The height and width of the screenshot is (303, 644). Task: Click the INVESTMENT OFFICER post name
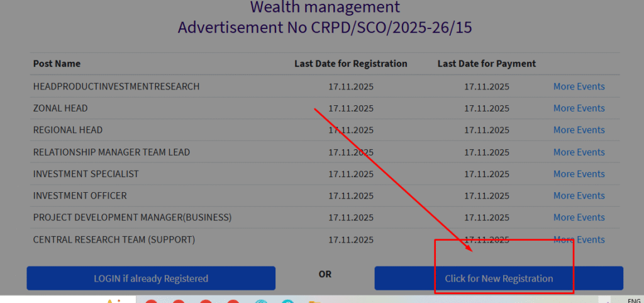click(80, 195)
